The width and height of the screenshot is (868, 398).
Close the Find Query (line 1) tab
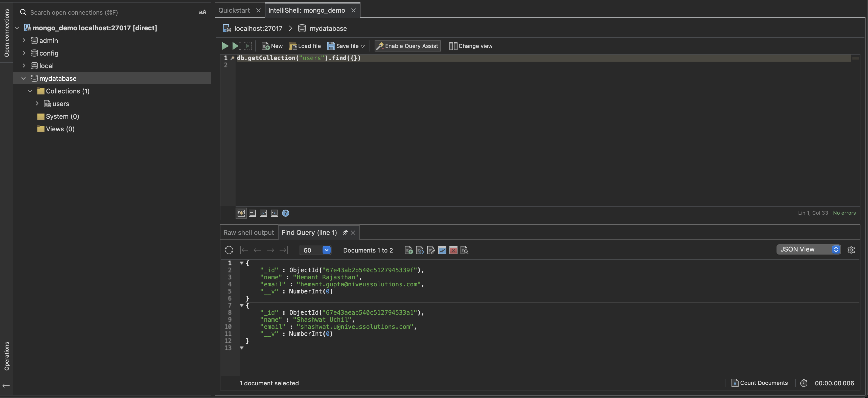click(353, 233)
